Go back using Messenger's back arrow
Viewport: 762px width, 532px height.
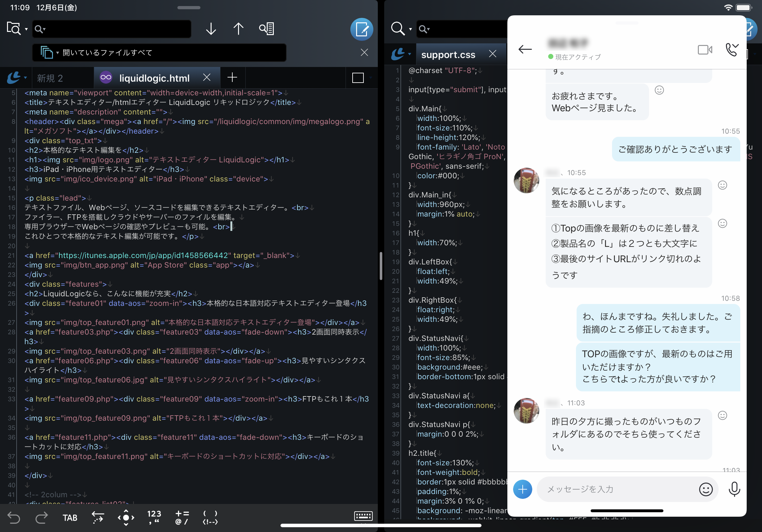tap(525, 49)
